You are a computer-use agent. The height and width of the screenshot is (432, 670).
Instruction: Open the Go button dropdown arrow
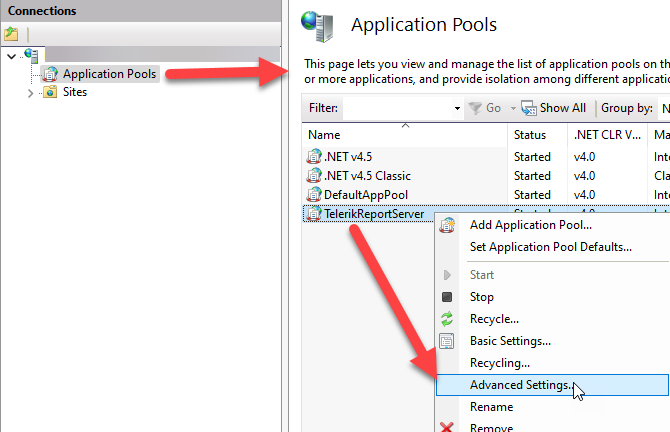tap(513, 109)
